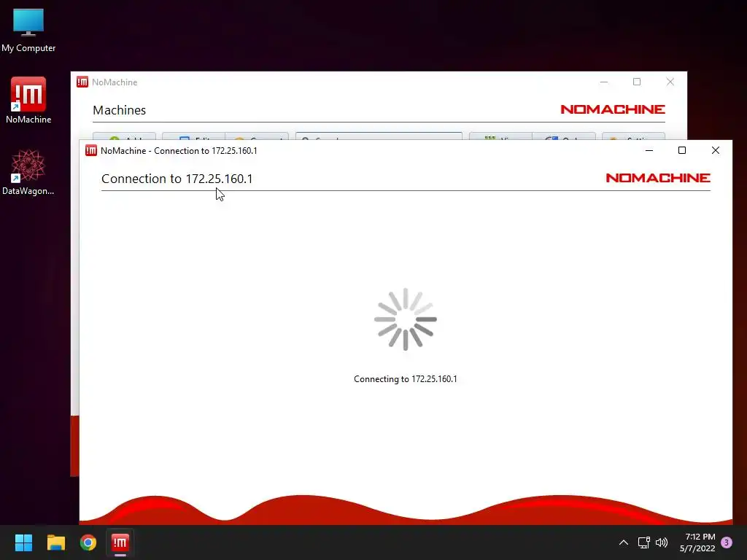The width and height of the screenshot is (747, 560).
Task: Click the 'NoMachine' title text of the background window
Action: [x=115, y=82]
